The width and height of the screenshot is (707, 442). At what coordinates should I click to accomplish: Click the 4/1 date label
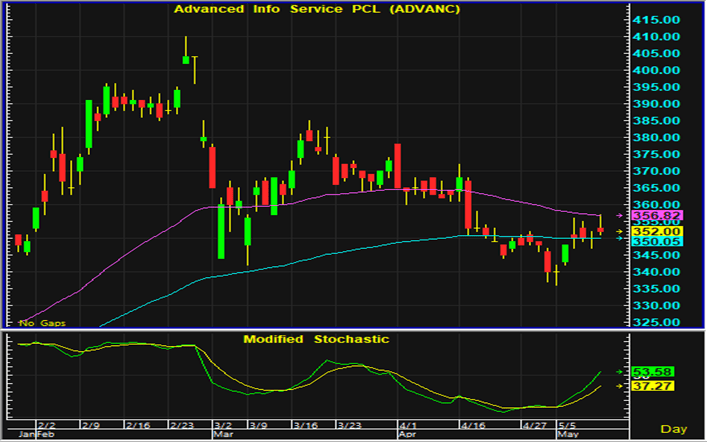click(408, 425)
